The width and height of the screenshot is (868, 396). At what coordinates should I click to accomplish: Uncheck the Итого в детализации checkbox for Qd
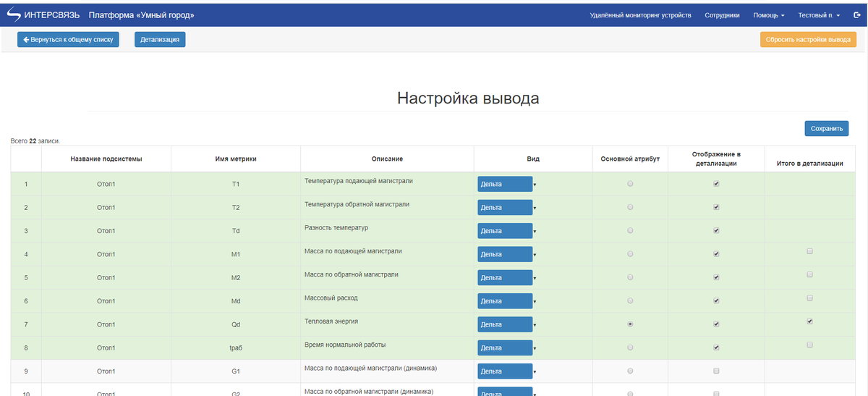click(x=809, y=321)
